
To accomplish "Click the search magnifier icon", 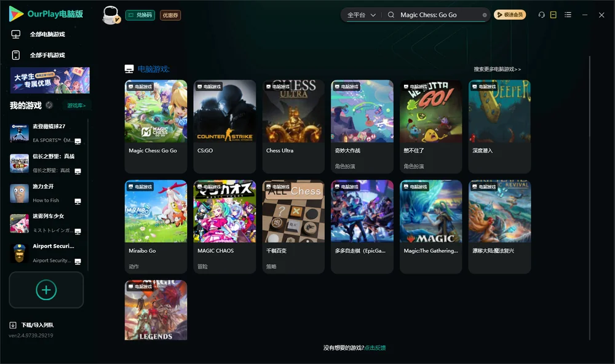I will (391, 15).
